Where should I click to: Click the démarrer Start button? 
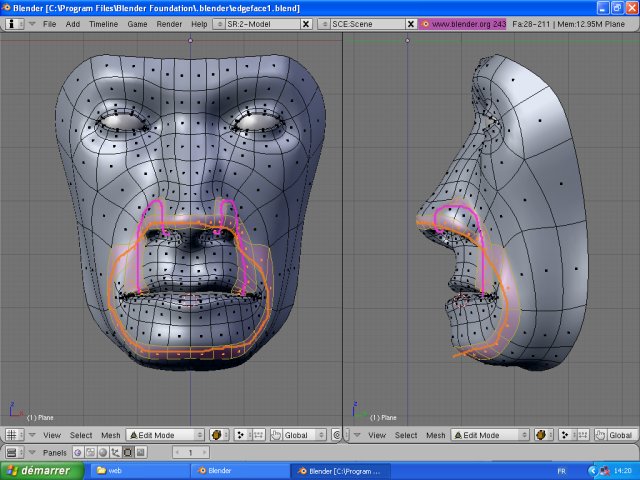[x=42, y=470]
